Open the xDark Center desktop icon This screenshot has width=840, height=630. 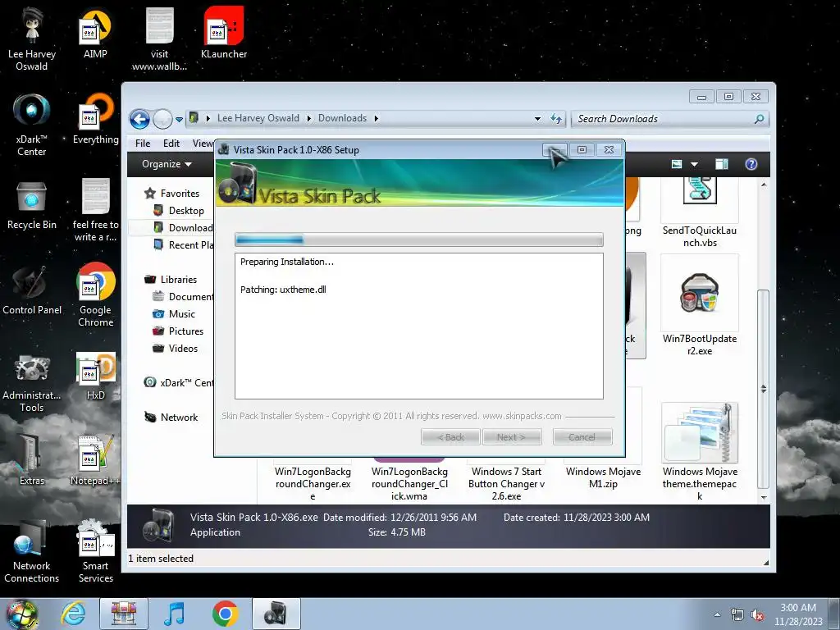32,125
